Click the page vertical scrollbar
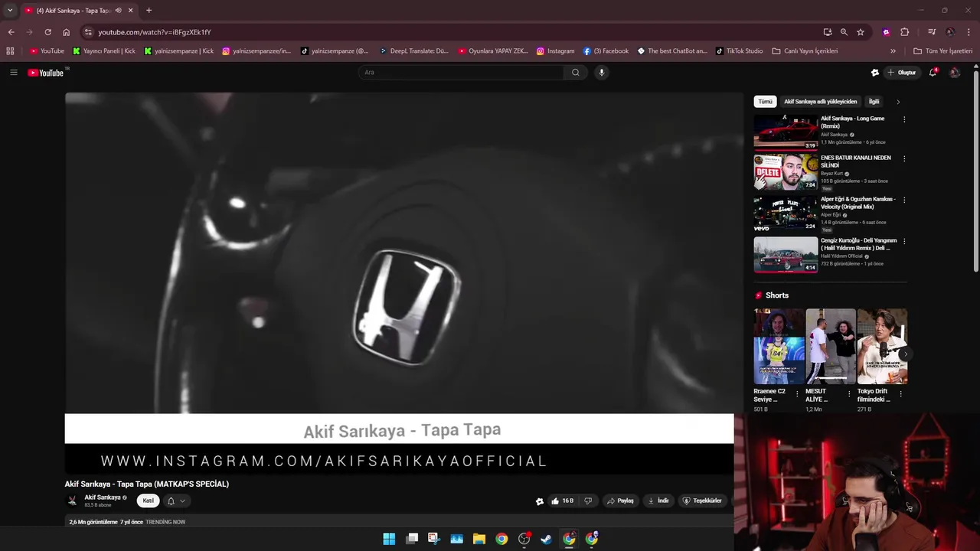This screenshot has height=551, width=980. 976,170
